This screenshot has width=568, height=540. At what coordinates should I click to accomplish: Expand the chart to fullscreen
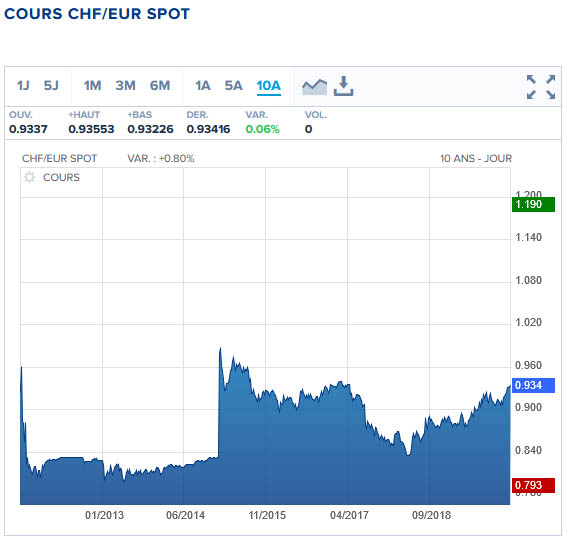click(x=541, y=87)
